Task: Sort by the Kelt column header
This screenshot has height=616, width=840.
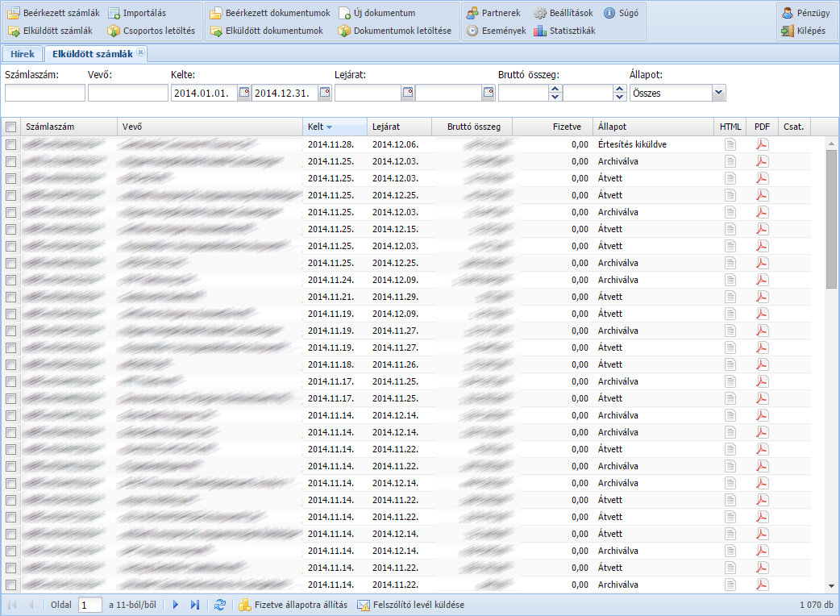Action: pyautogui.click(x=315, y=127)
